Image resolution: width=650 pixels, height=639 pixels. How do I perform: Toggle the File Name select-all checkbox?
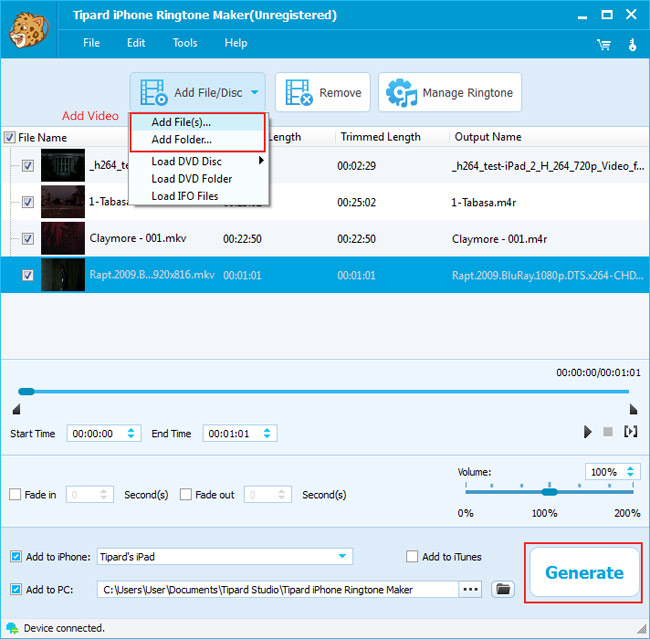pos(10,137)
